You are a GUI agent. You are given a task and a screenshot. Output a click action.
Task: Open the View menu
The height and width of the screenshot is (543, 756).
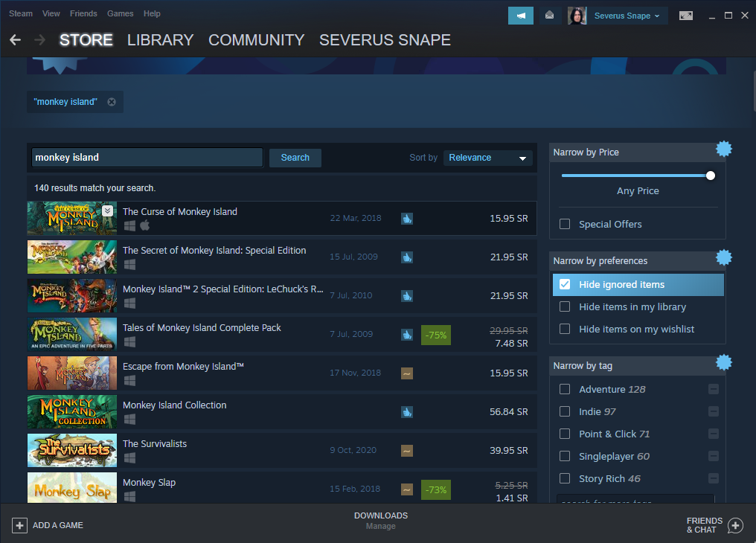pyautogui.click(x=51, y=13)
